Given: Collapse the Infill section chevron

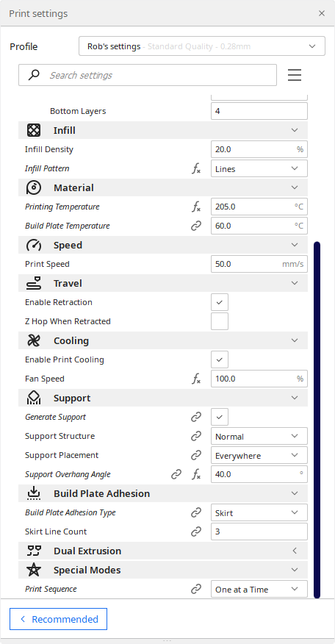Looking at the screenshot, I should click(295, 130).
